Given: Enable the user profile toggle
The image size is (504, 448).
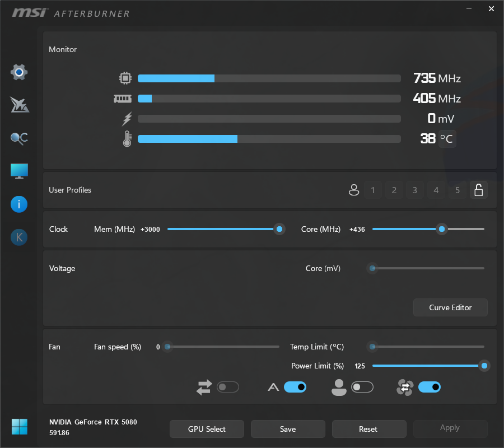Looking at the screenshot, I should pyautogui.click(x=362, y=387).
